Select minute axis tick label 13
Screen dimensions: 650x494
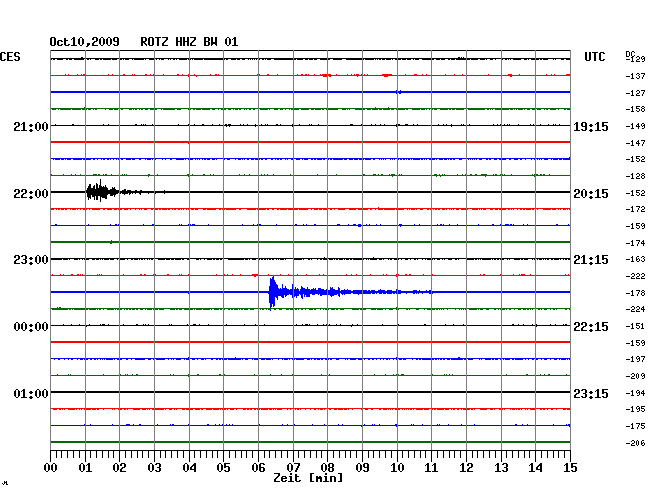point(501,468)
